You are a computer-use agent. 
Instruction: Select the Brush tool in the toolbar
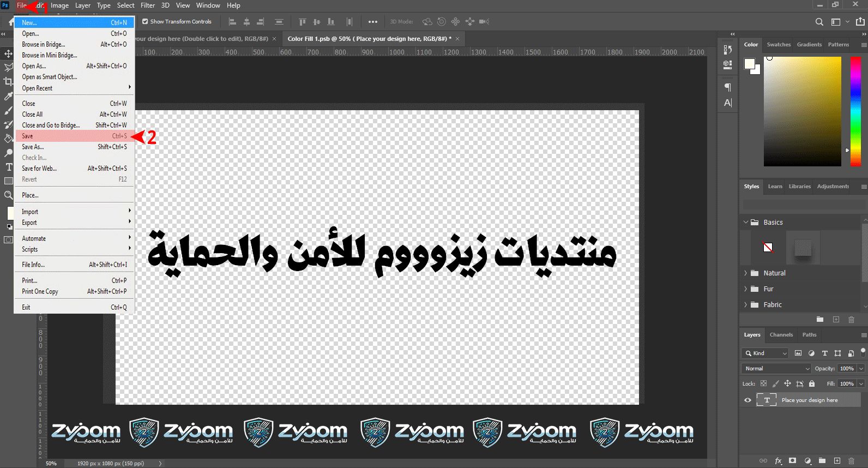click(x=8, y=111)
